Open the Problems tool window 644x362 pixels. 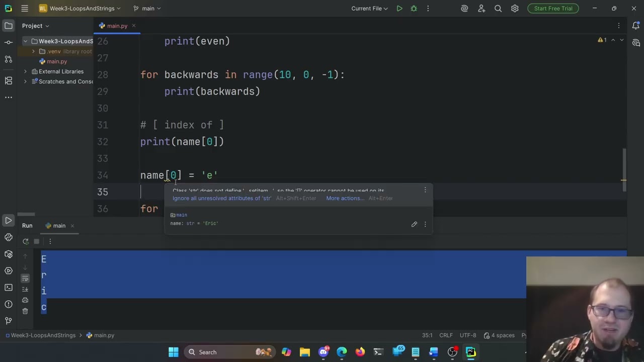point(9,304)
